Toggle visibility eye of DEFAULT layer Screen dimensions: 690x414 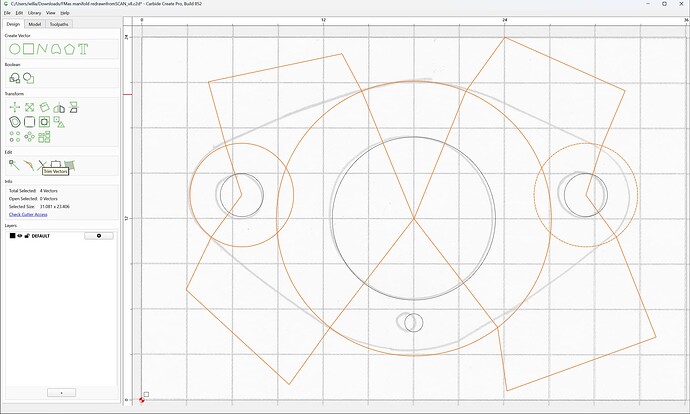click(x=20, y=236)
